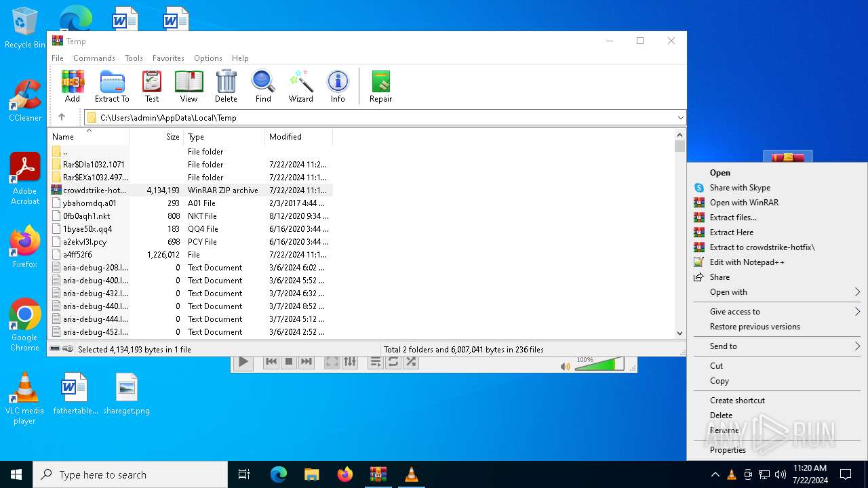Toggle VLC fullscreen button

click(332, 362)
